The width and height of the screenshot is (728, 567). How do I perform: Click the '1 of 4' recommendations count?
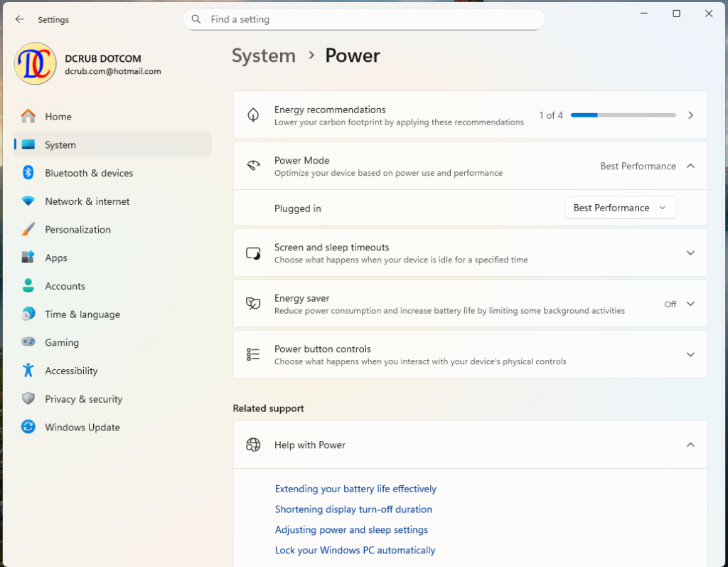[551, 115]
